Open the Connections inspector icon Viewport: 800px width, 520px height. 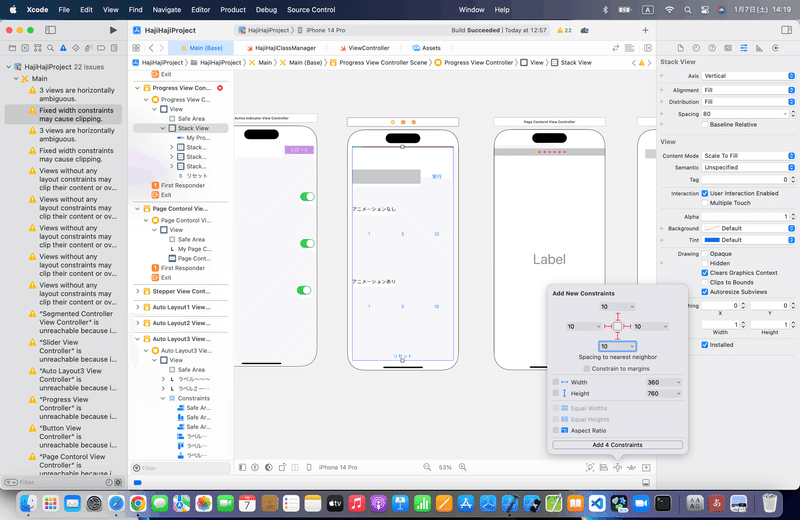coord(776,48)
